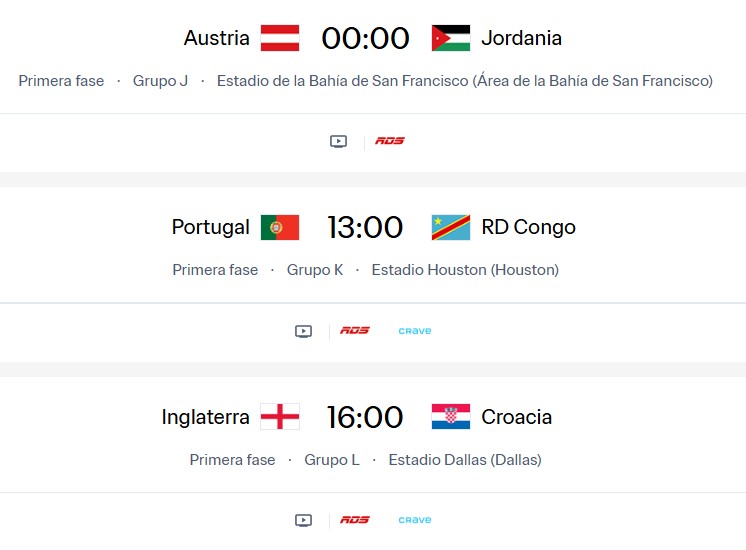
Task: Click the Austria flag icon
Action: click(280, 38)
